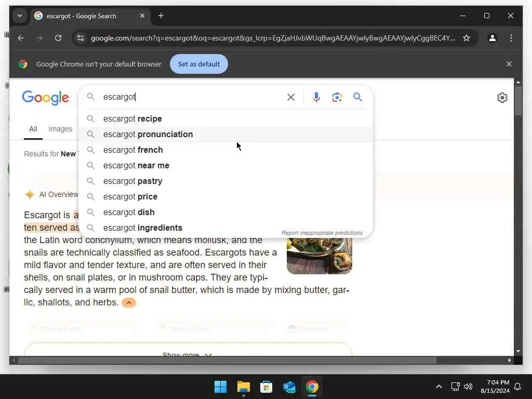Choose suggestion escargot ingredients
This screenshot has height=399, width=532.
click(225, 228)
